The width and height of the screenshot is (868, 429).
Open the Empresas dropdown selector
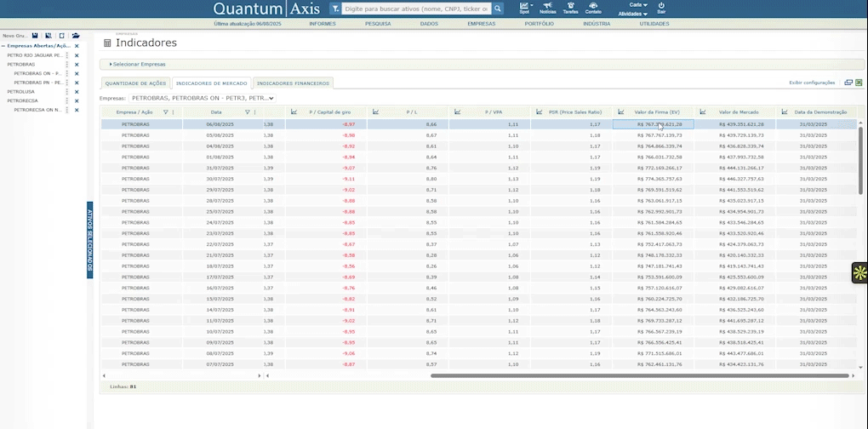[x=202, y=98]
